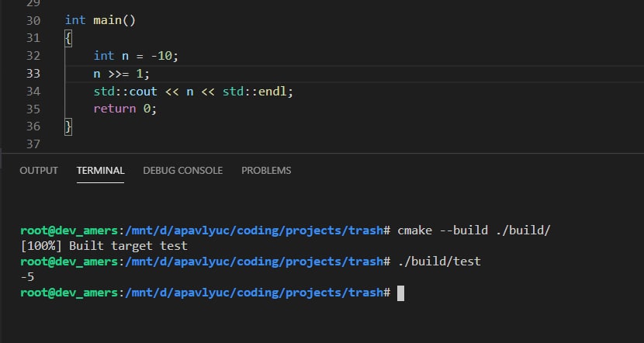
Task: Click the return keyword on line 35
Action: (x=115, y=109)
